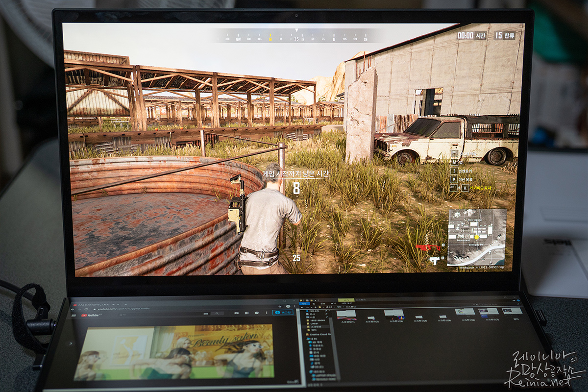Click the YouTube apps grid icon

(246, 313)
